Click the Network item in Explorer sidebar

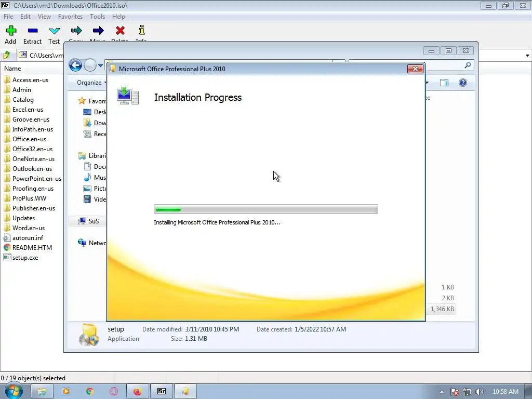(x=91, y=243)
